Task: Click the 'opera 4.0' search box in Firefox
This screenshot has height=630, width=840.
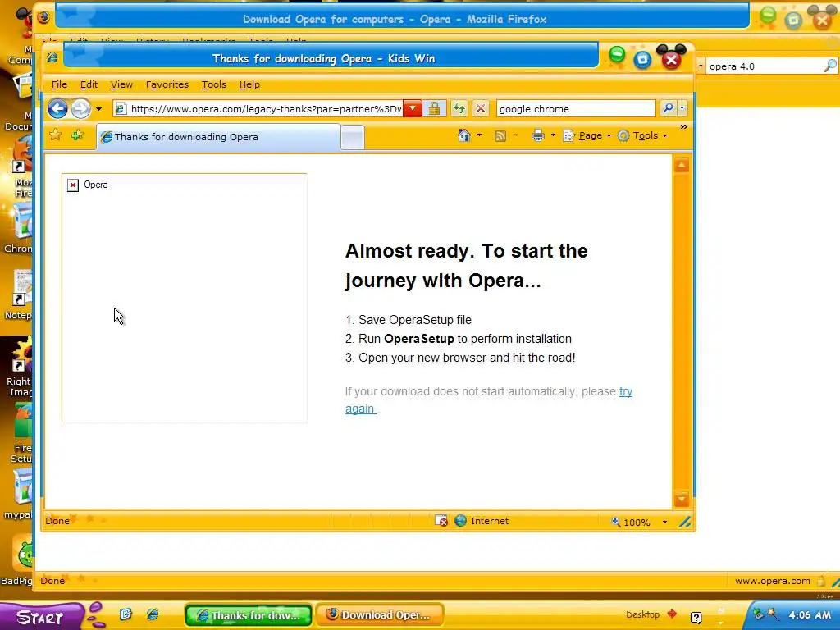Action: 765,66
